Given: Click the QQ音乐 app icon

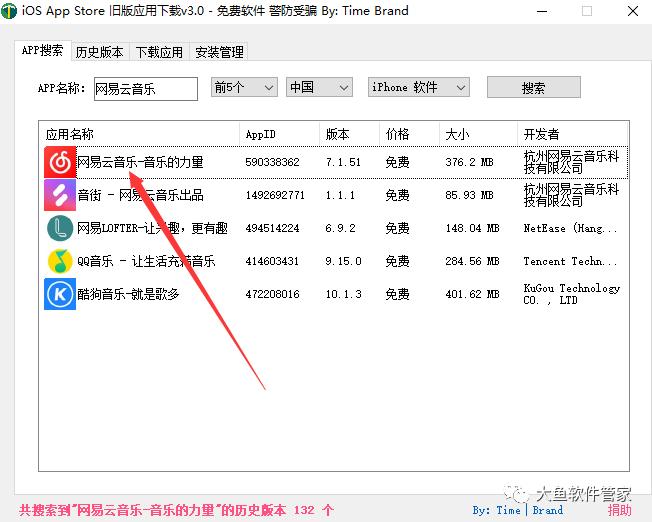Looking at the screenshot, I should 60,261.
